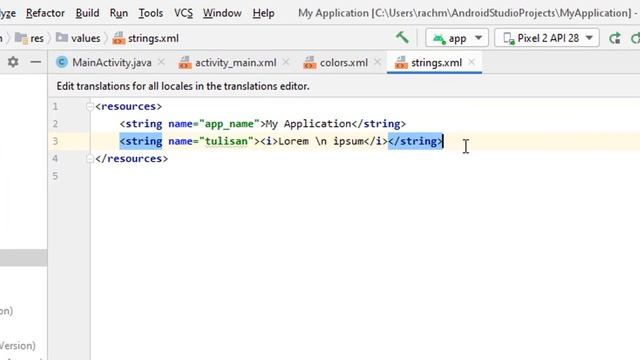
Task: Click line number 1 in gutter
Action: [x=55, y=107]
